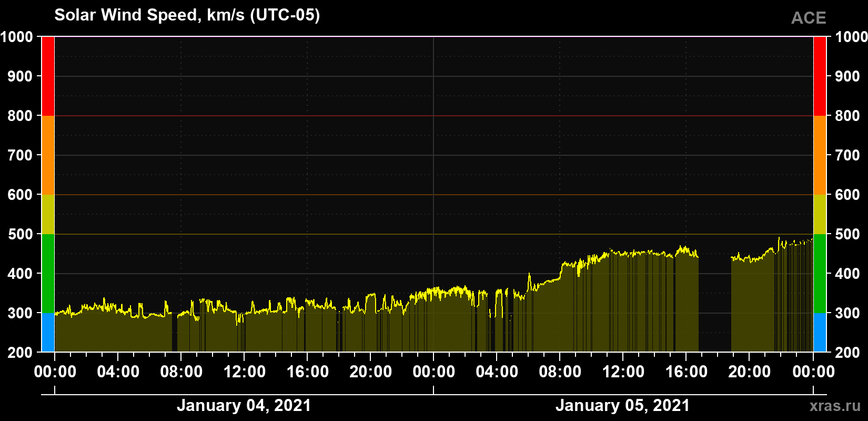Click the yellow segment of the right color scale
868x421 pixels.
(820, 214)
